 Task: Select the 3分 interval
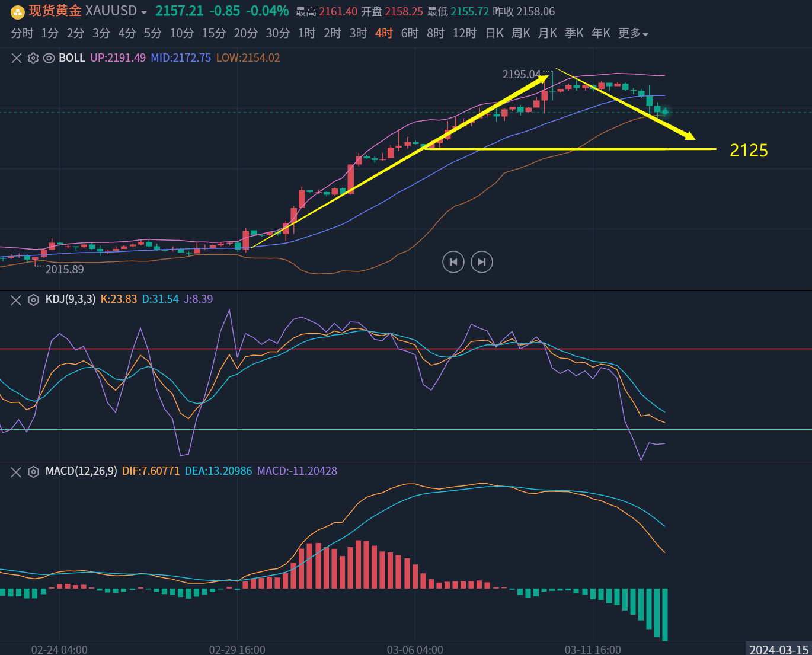point(101,33)
